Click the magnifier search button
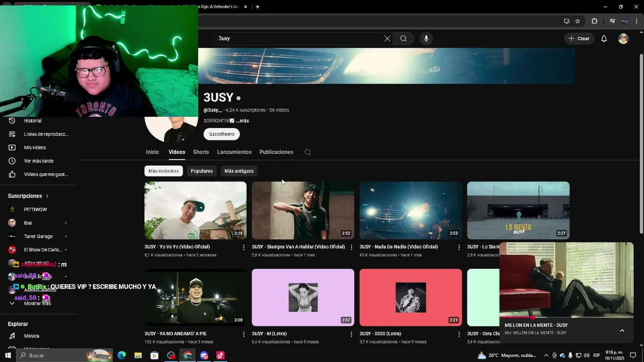644x362 pixels. tap(404, 39)
